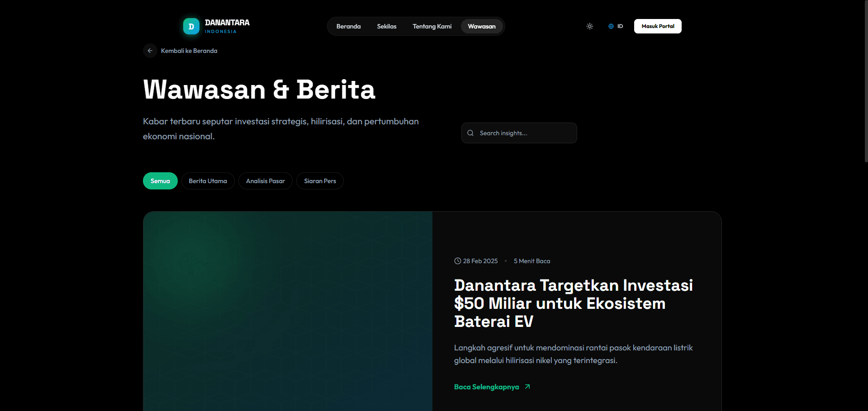868x411 pixels.
Task: Click the back arrow beside Kembali ke Beranda
Action: [150, 51]
